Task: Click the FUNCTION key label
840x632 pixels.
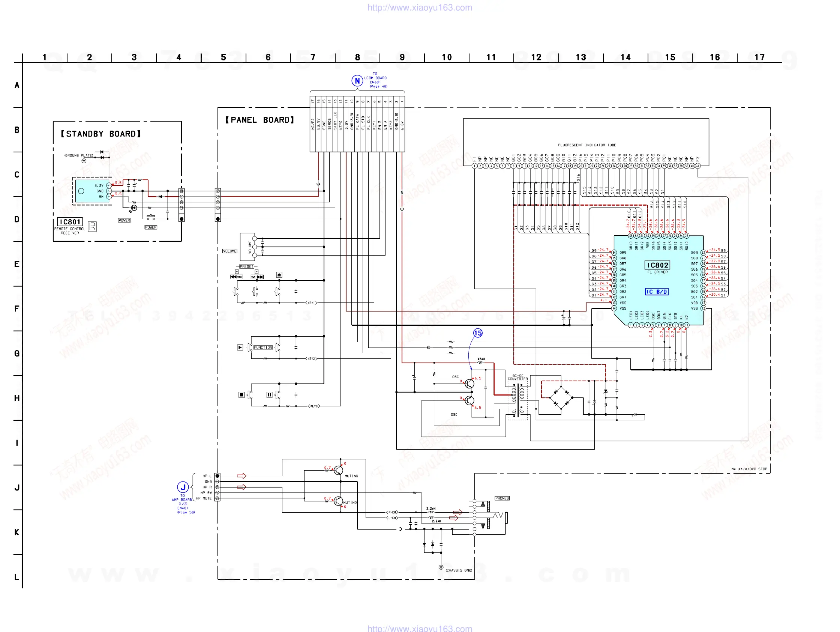Action: 263,348
